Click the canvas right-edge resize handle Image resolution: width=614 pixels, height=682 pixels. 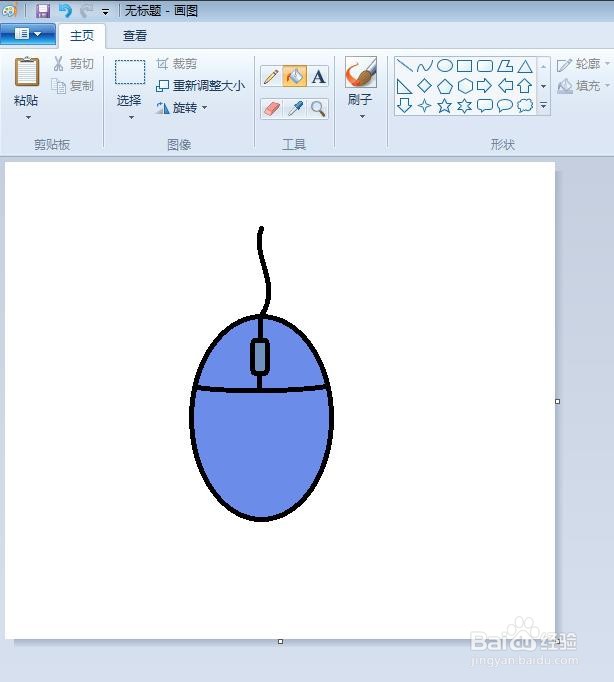(x=557, y=401)
